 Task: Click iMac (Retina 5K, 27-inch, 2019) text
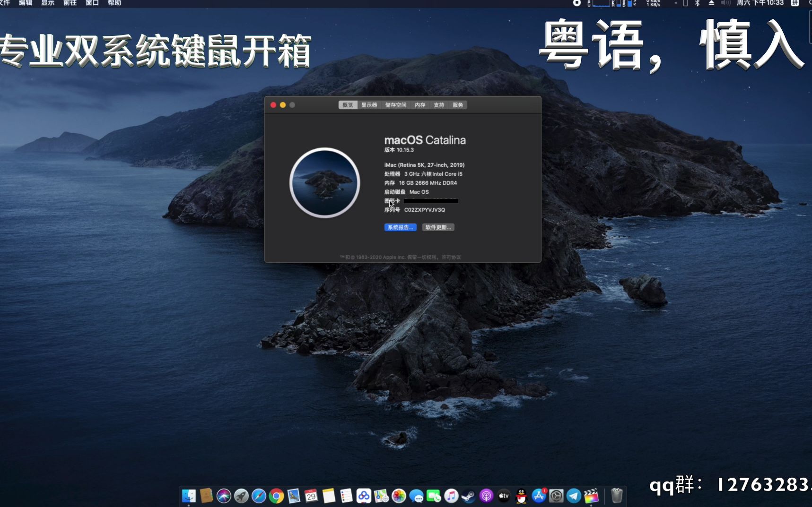(x=425, y=165)
